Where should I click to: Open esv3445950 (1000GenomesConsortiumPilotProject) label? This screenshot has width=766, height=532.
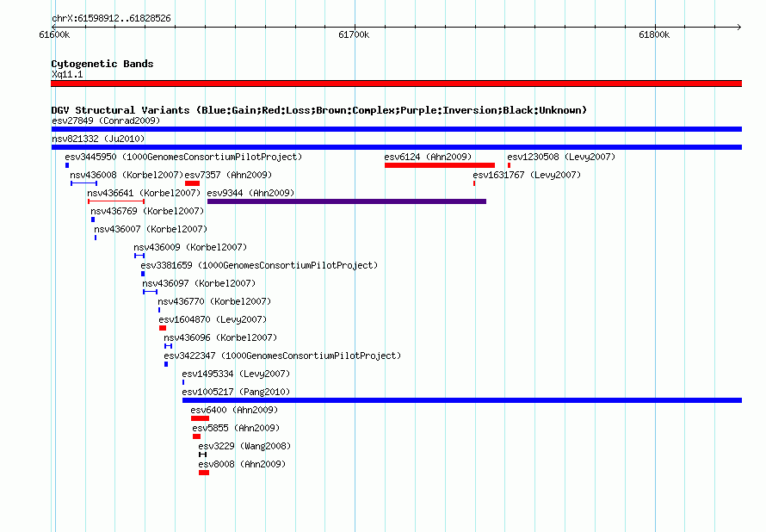click(183, 157)
